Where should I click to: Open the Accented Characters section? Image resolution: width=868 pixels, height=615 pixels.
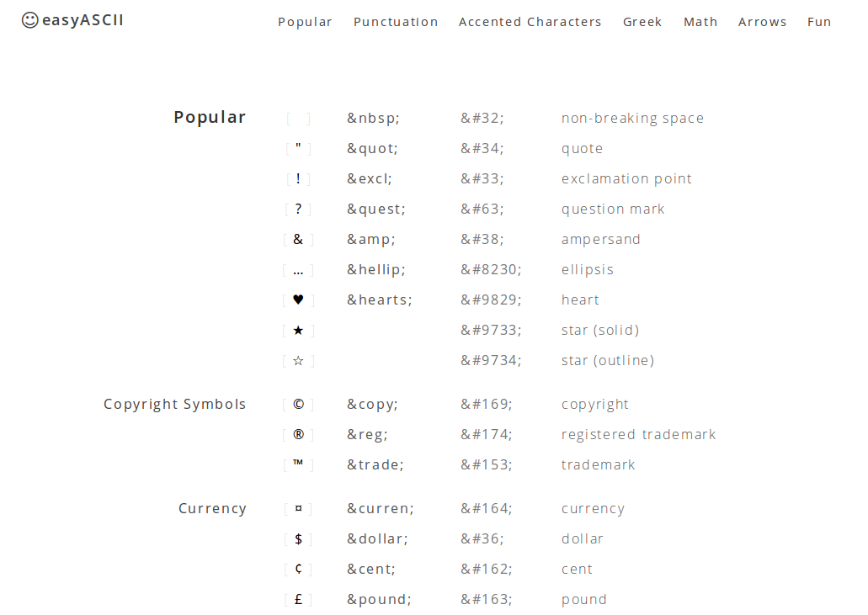coord(530,22)
